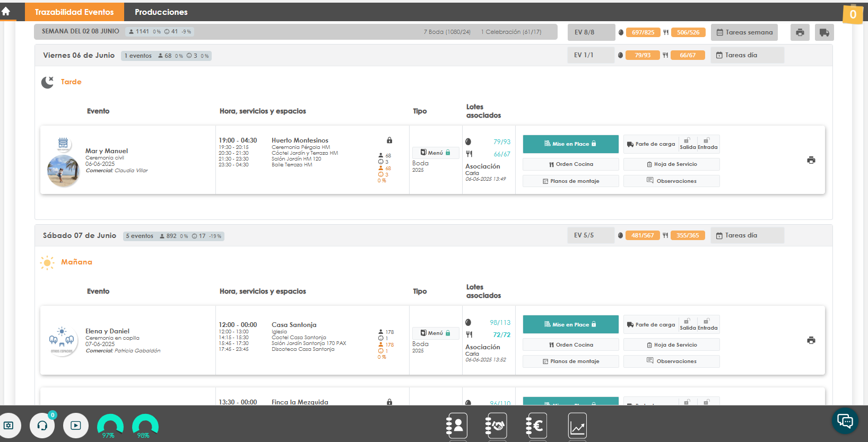Open Observaciones for Elena y Daniel

(x=672, y=361)
